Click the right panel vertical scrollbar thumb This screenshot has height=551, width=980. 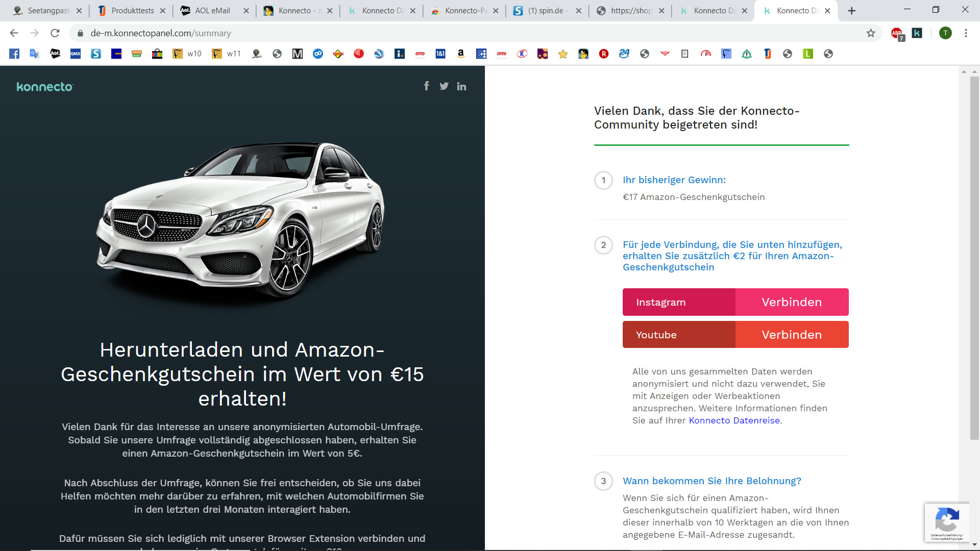(x=974, y=258)
